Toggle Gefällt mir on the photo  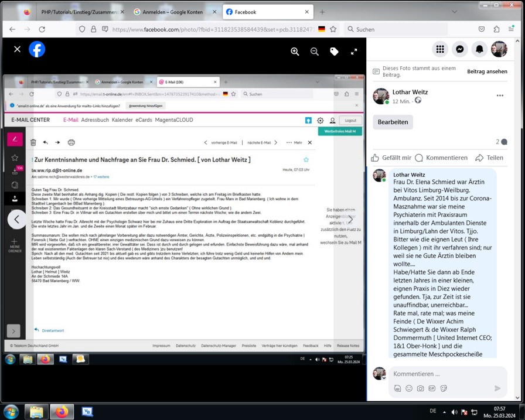391,158
